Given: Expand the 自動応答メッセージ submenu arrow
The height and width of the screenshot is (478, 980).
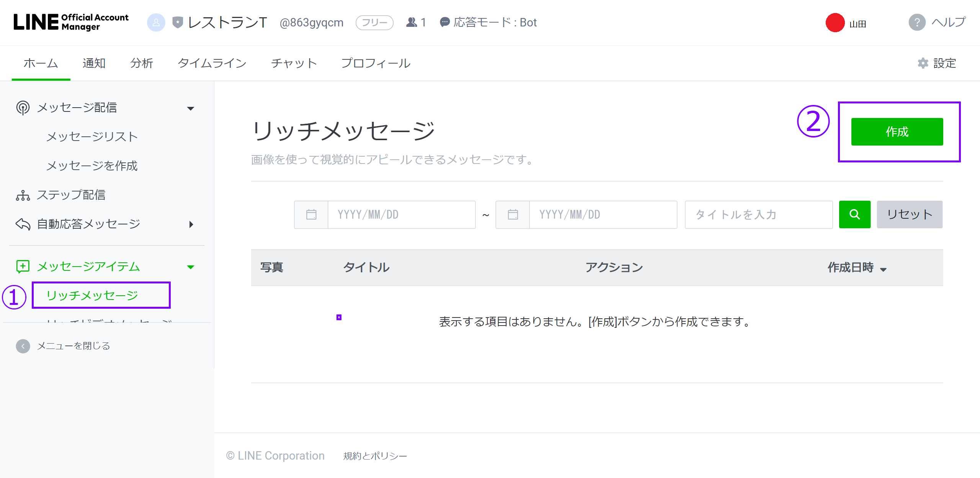Looking at the screenshot, I should (191, 224).
